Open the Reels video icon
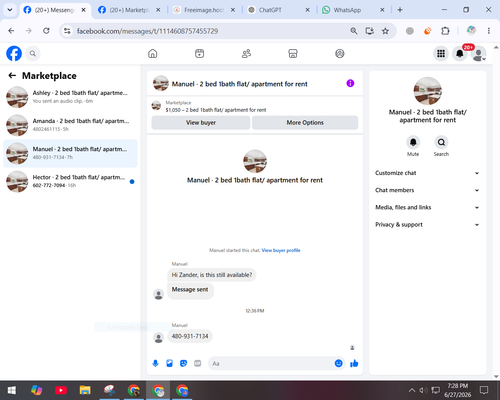 coord(199,54)
